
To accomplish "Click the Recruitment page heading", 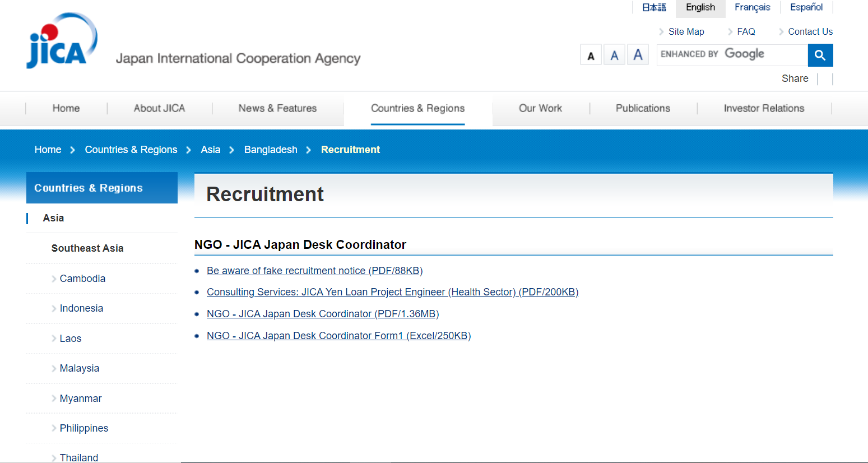I will click(x=265, y=195).
